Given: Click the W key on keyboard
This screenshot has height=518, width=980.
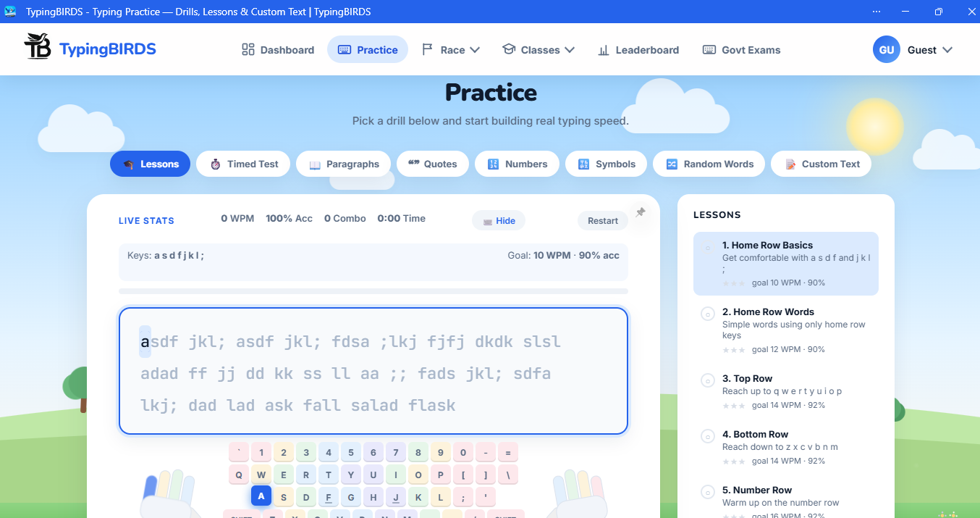Looking at the screenshot, I should coord(261,475).
